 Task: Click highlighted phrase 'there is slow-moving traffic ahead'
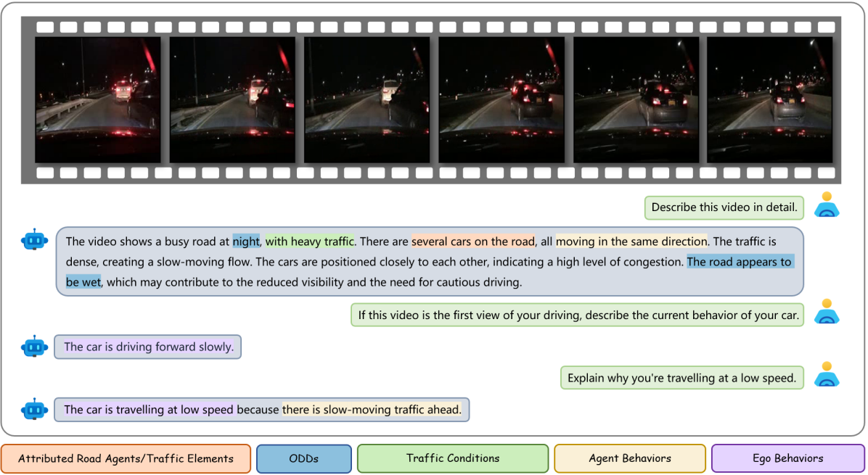372,410
